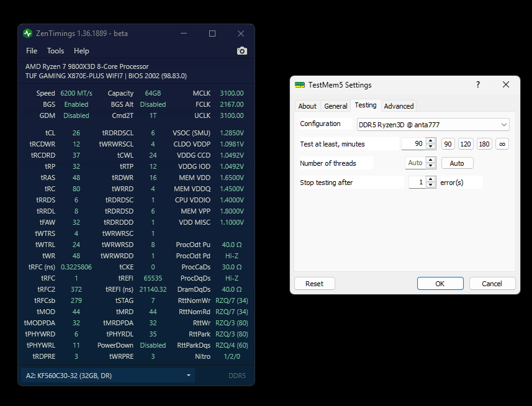This screenshot has height=406, width=532.
Task: Select the Testing tab
Action: tap(366, 105)
